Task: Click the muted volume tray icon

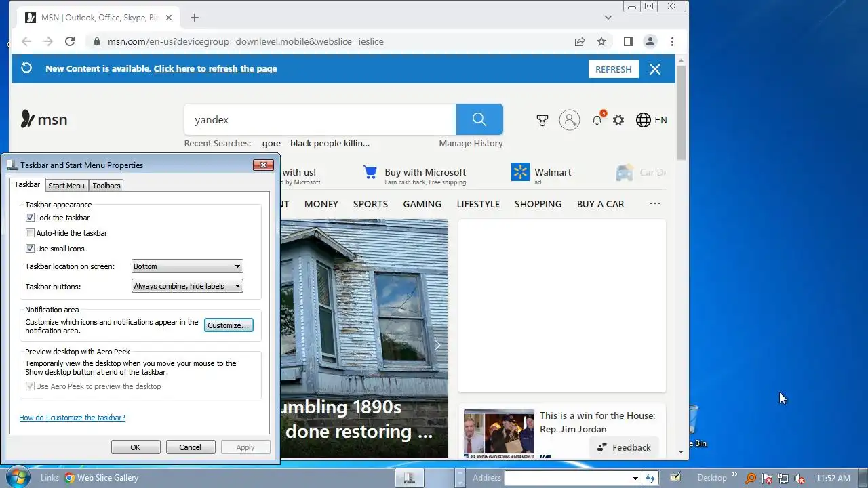Action: [800, 478]
